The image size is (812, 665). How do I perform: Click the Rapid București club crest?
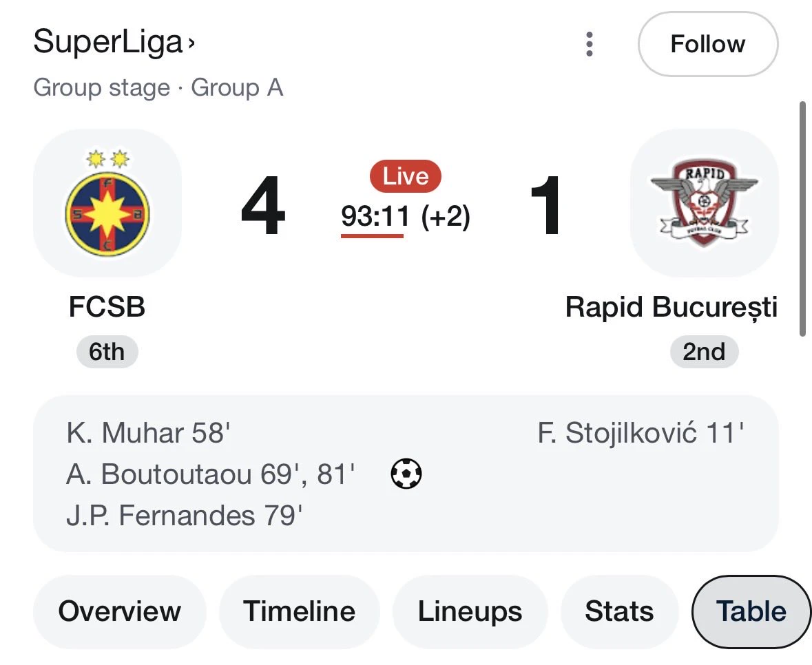705,203
